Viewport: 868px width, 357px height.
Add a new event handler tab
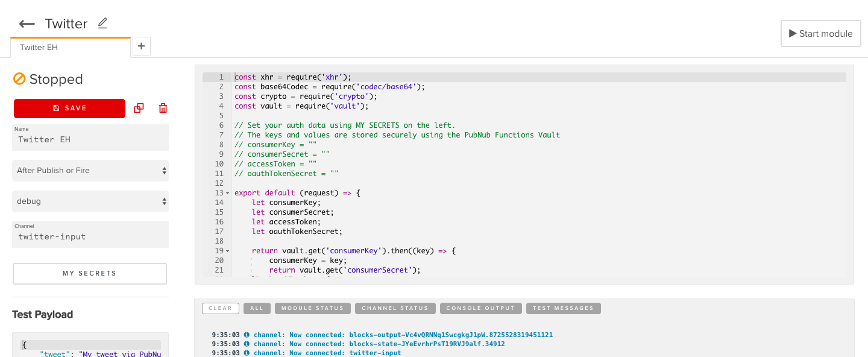141,46
